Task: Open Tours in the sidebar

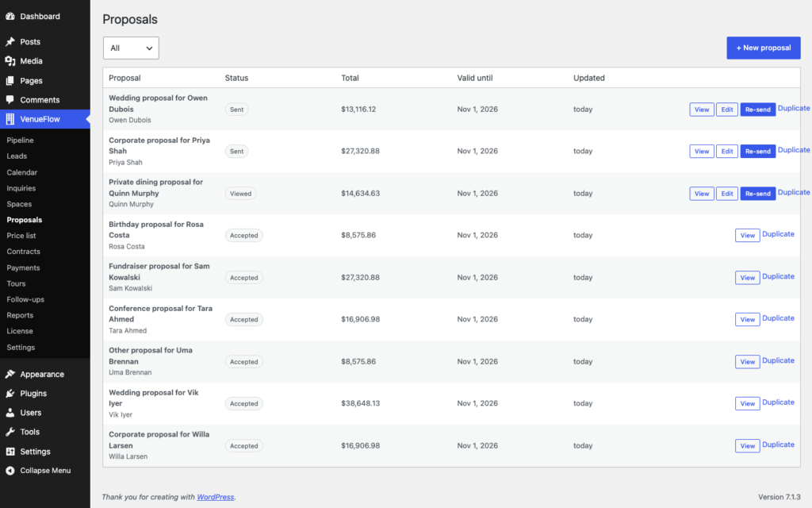Action: pos(16,283)
